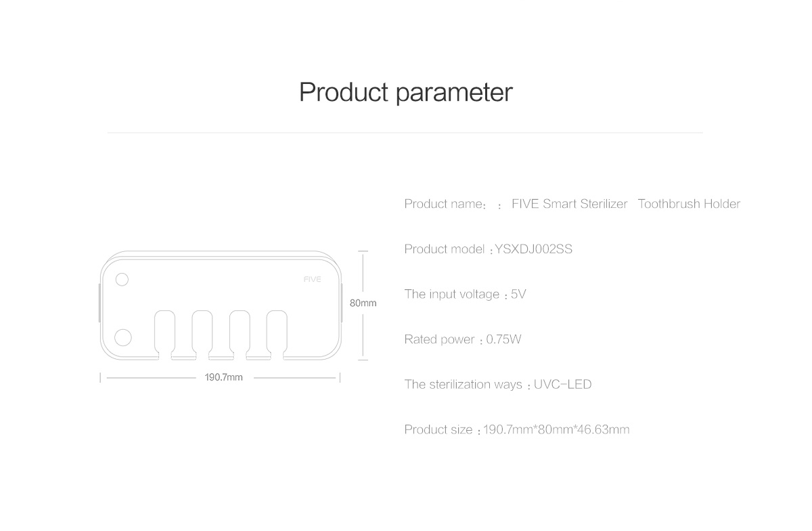Viewport: 812px width, 531px height.
Task: Click the upper circle on the holder diagram
Action: (122, 280)
